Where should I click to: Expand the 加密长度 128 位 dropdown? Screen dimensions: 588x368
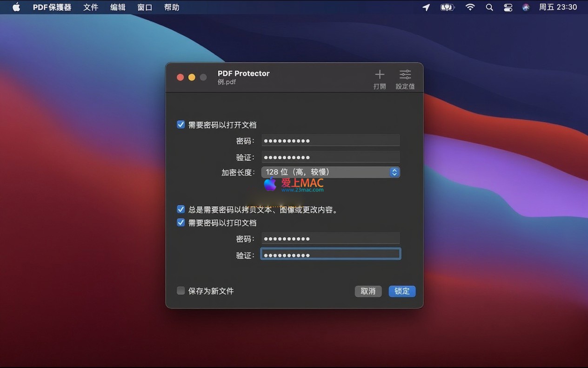(330, 172)
